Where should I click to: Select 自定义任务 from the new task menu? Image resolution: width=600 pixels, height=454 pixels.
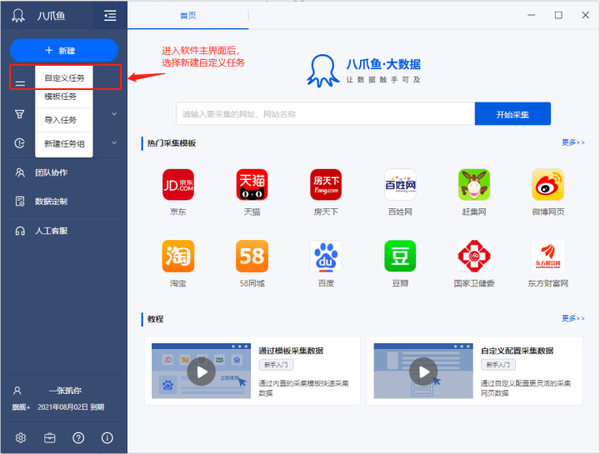pos(64,78)
